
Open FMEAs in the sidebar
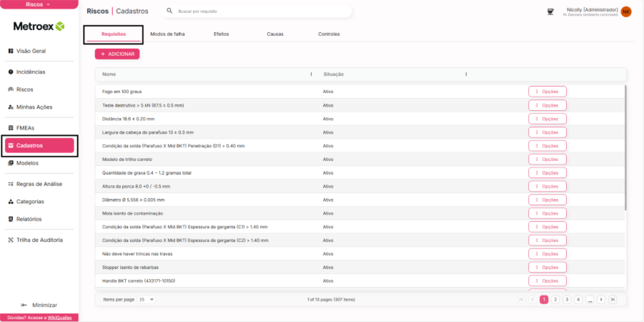click(25, 128)
